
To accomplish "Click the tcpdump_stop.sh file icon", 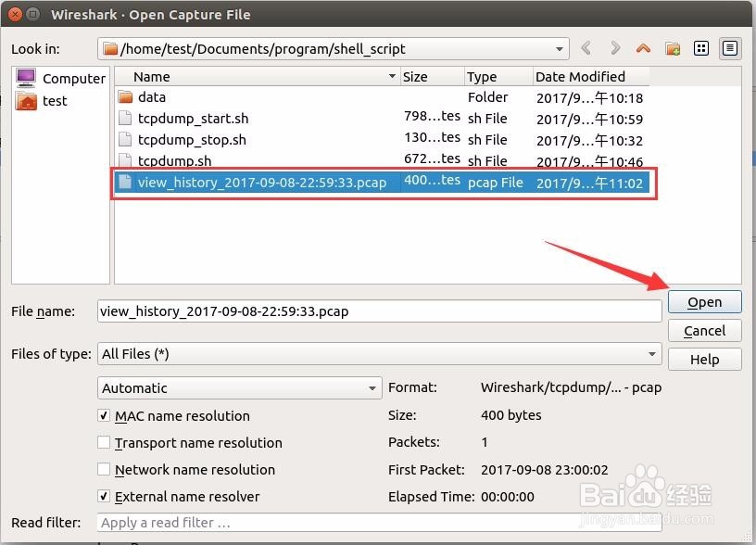I will (x=125, y=139).
